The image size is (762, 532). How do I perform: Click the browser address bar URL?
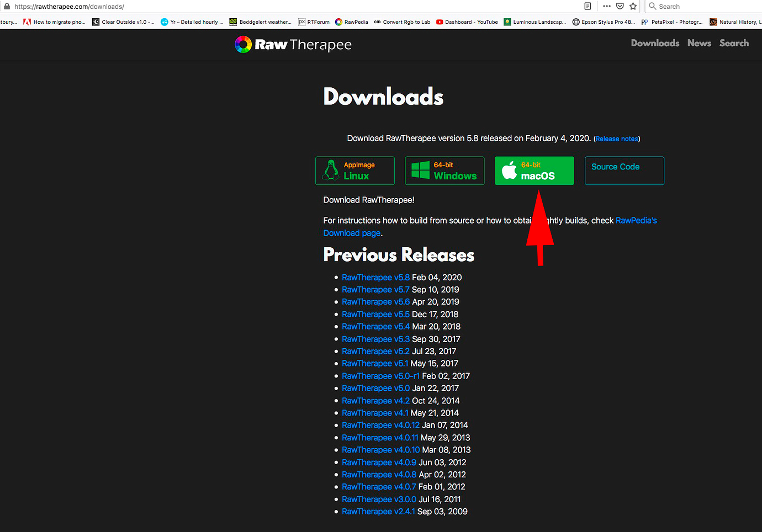pyautogui.click(x=69, y=6)
